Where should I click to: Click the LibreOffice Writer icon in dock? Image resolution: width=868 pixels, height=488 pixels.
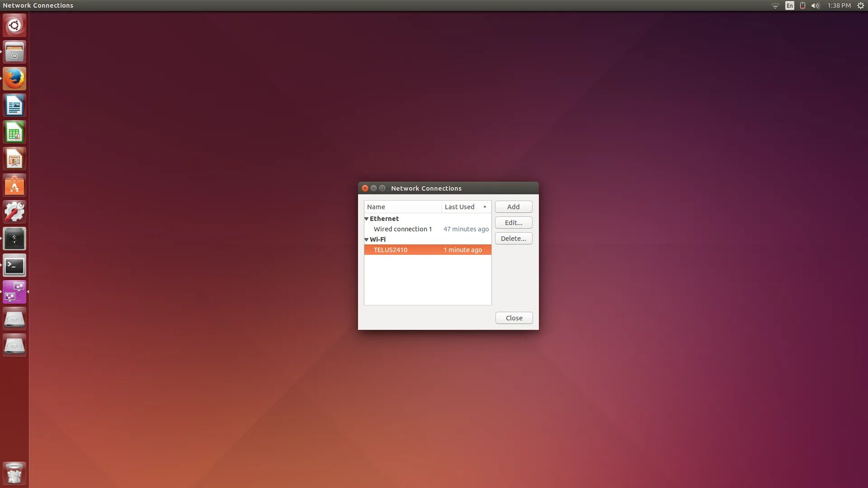15,105
